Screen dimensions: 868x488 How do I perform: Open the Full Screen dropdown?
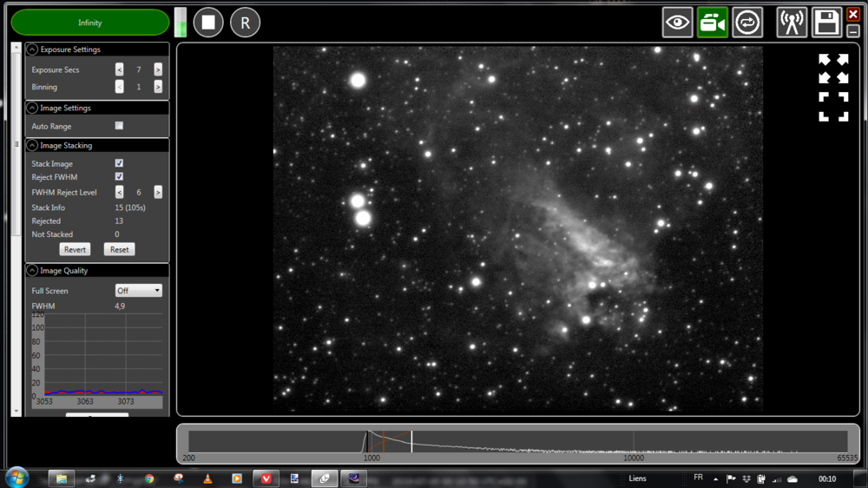pyautogui.click(x=138, y=290)
